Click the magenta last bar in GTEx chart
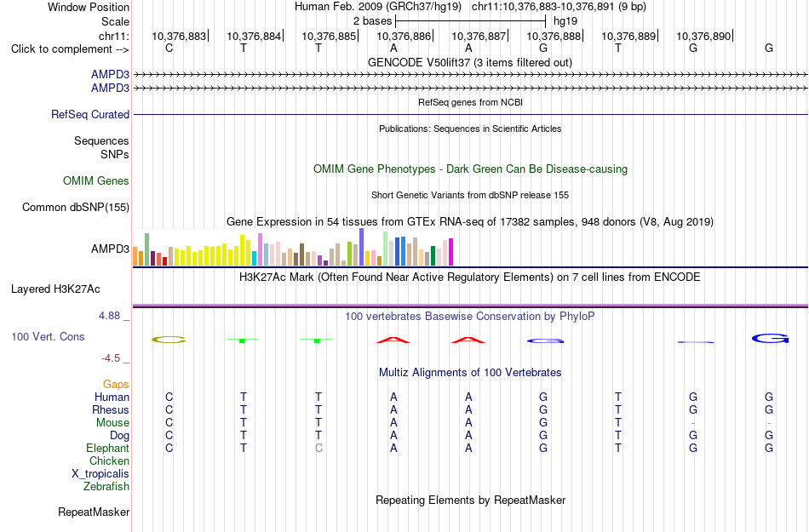 click(451, 252)
